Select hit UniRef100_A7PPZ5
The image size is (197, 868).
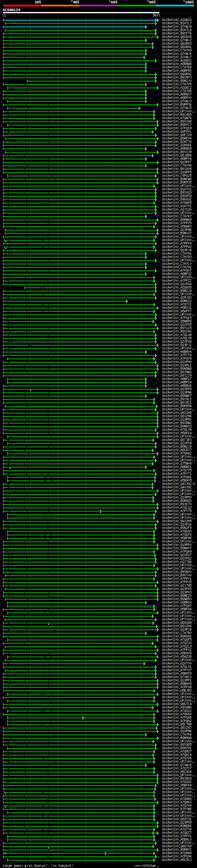177,223
